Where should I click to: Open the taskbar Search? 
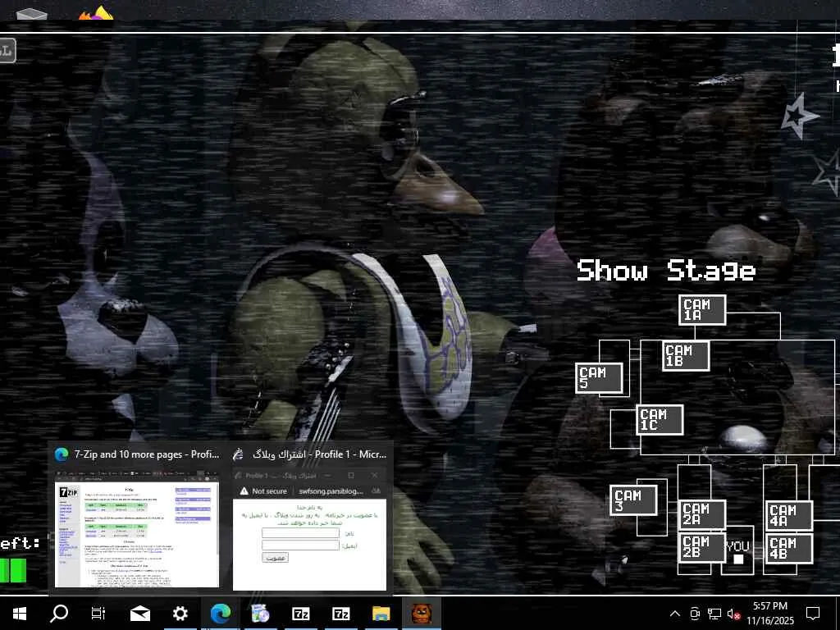[x=59, y=614]
